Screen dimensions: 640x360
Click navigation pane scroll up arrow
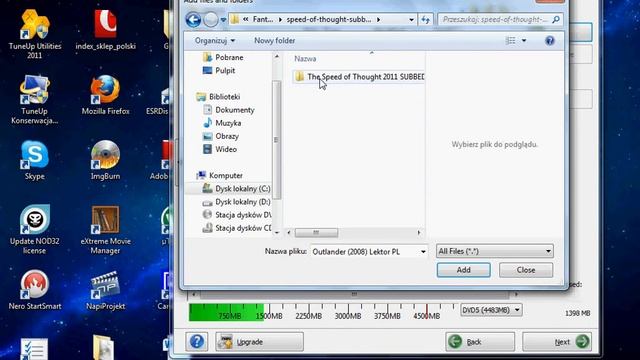tap(277, 56)
